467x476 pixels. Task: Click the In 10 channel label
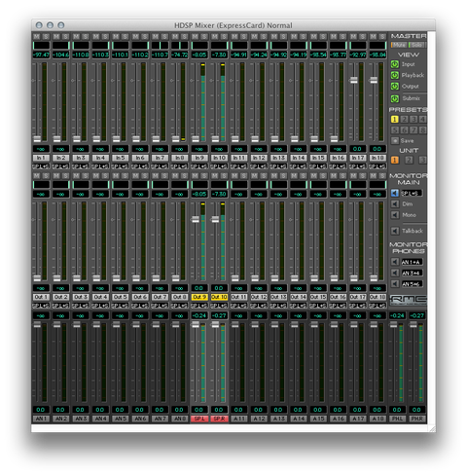click(219, 158)
